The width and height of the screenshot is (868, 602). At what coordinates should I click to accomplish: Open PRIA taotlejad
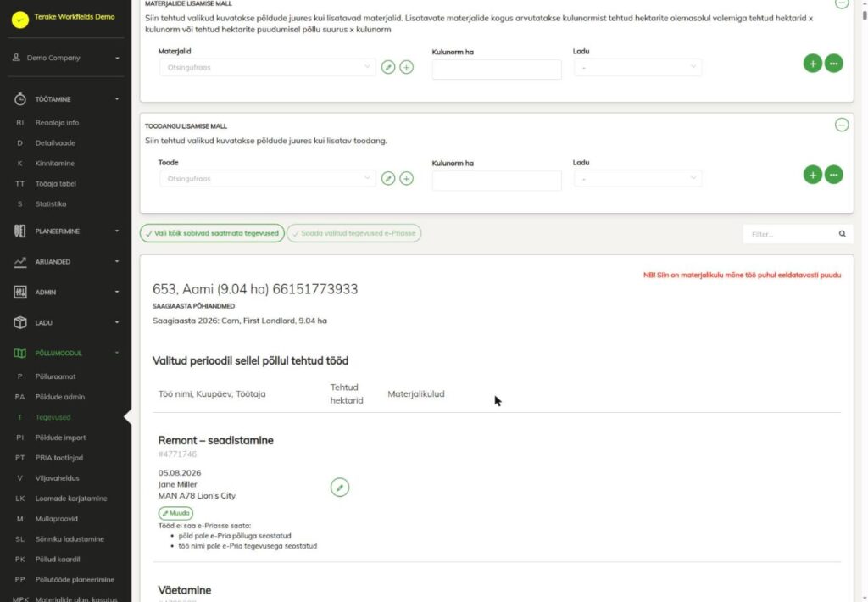point(58,458)
